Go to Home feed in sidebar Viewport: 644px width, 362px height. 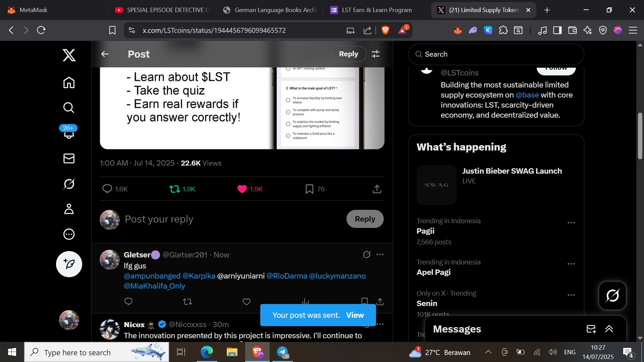(69, 82)
